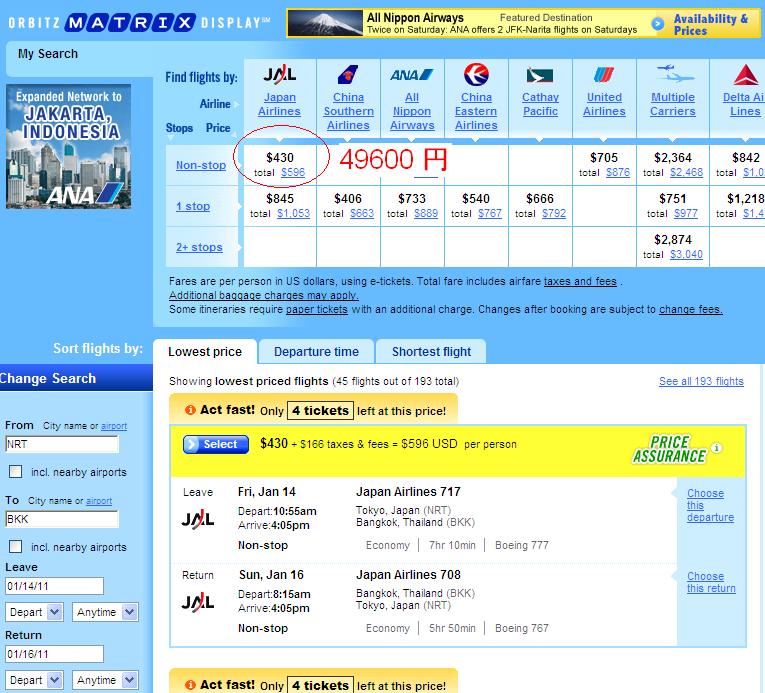Viewport: 765px width, 693px height.
Task: Click the JAL logo next to the Leave flight
Action: pos(198,519)
